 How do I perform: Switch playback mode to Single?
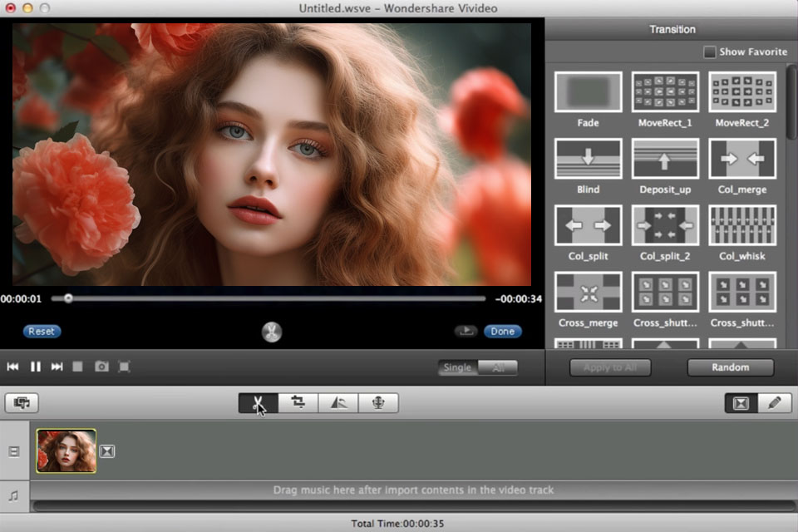(x=457, y=367)
